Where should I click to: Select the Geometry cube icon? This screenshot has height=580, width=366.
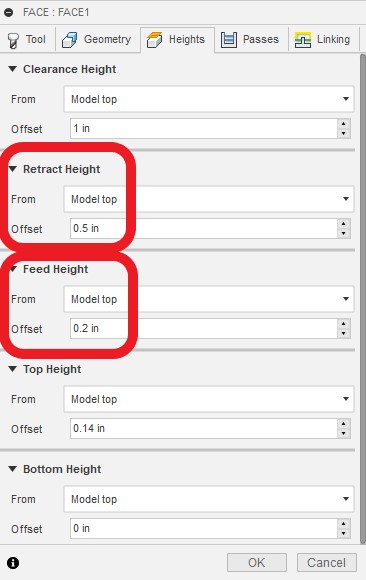point(69,40)
